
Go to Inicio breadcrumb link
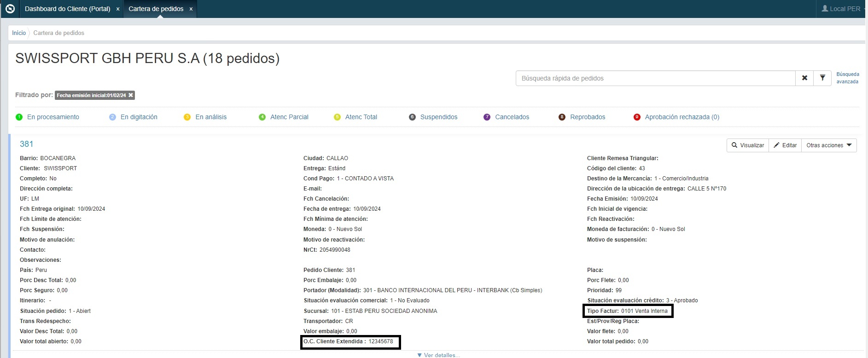(19, 33)
